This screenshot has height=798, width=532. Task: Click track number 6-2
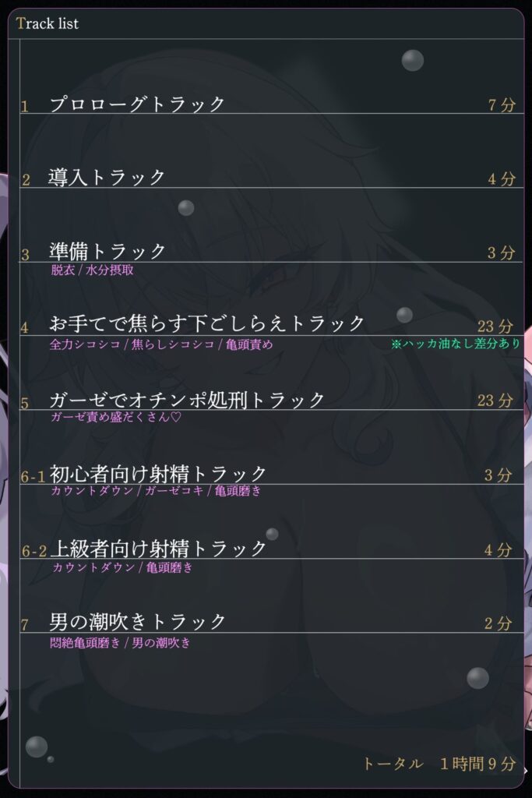34,552
